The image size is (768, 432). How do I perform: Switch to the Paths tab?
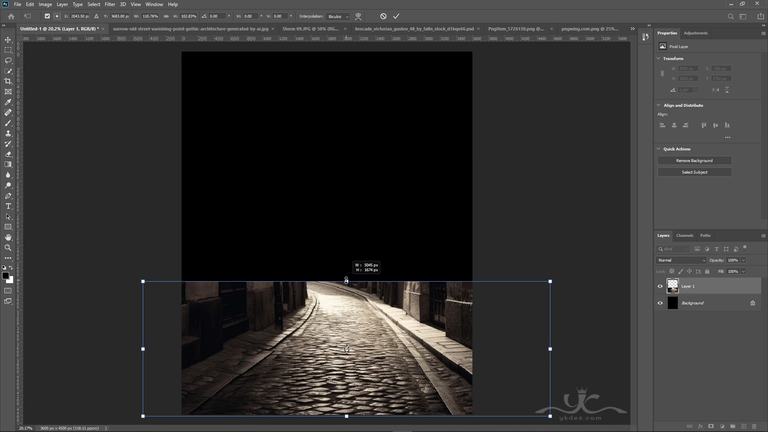[x=705, y=236]
